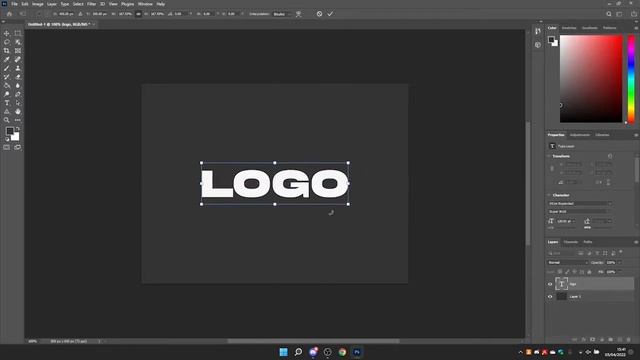
Task: Cancel the transform in options bar
Action: pos(319,14)
